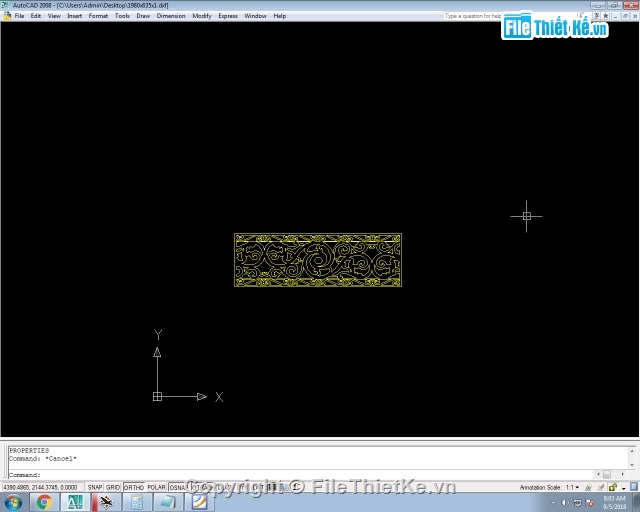Click the Favorites star icon
This screenshot has width=640, height=512.
[606, 16]
